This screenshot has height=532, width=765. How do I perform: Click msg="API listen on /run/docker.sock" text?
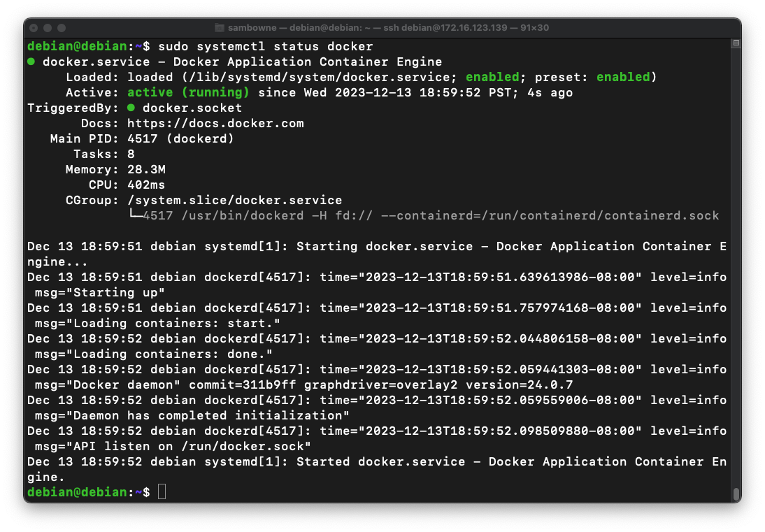[x=173, y=446]
